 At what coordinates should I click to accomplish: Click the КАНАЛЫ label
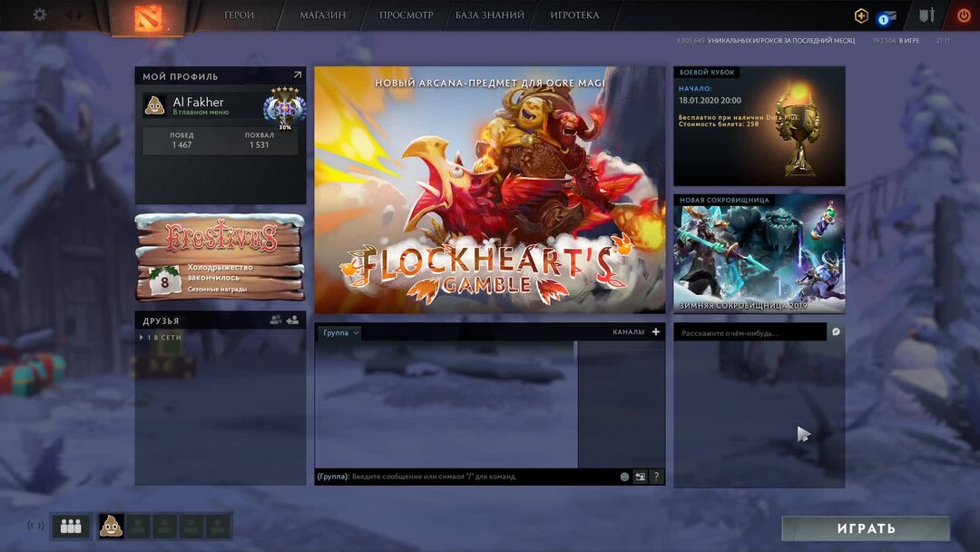628,332
